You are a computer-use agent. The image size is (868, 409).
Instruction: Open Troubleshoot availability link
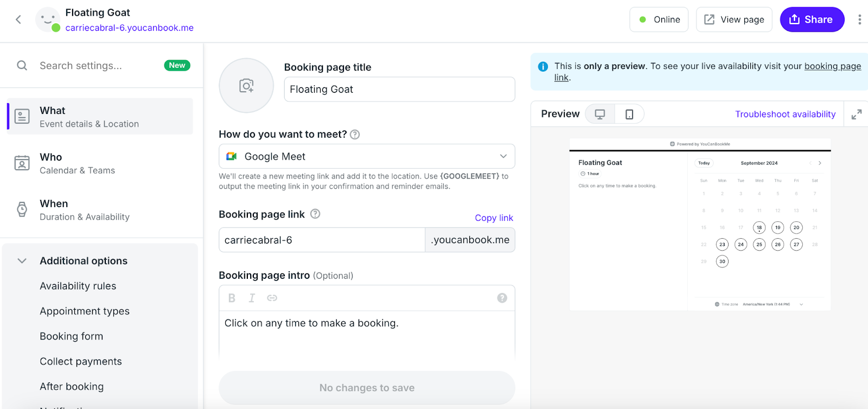point(785,114)
